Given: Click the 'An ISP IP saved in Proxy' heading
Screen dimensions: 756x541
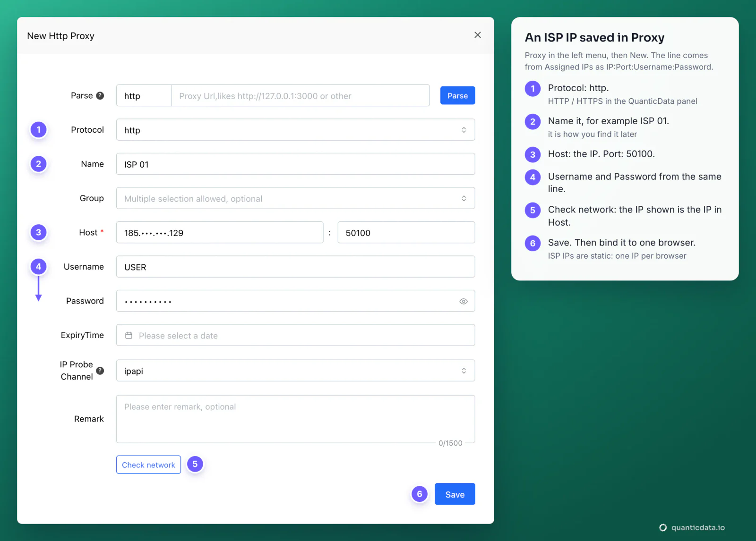Looking at the screenshot, I should coord(594,37).
